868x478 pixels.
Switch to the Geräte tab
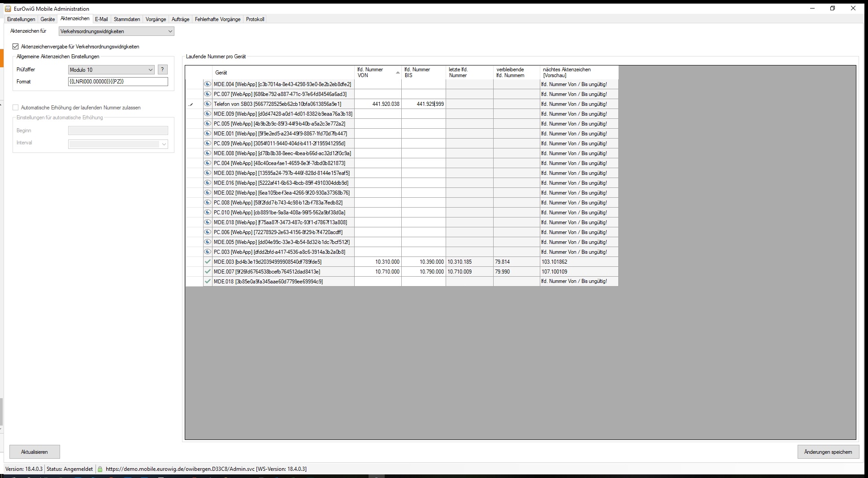point(48,19)
